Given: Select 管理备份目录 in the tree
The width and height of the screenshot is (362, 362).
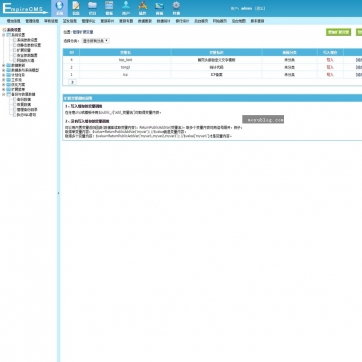Looking at the screenshot, I should pos(27,110).
